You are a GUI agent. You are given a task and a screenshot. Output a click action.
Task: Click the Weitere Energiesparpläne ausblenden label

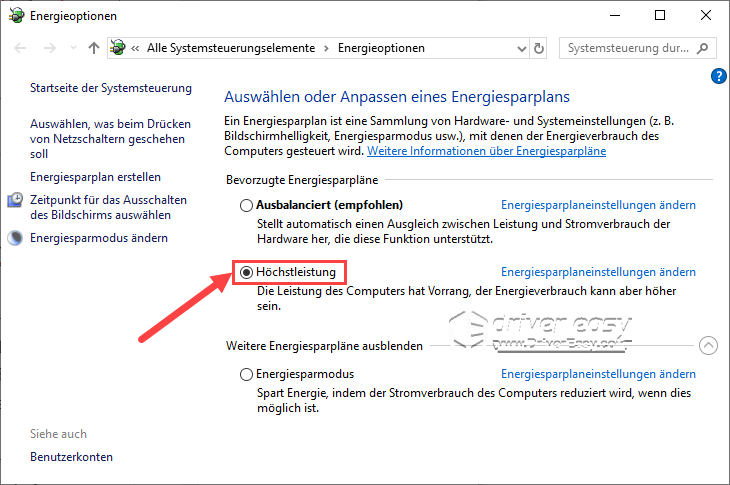[324, 346]
